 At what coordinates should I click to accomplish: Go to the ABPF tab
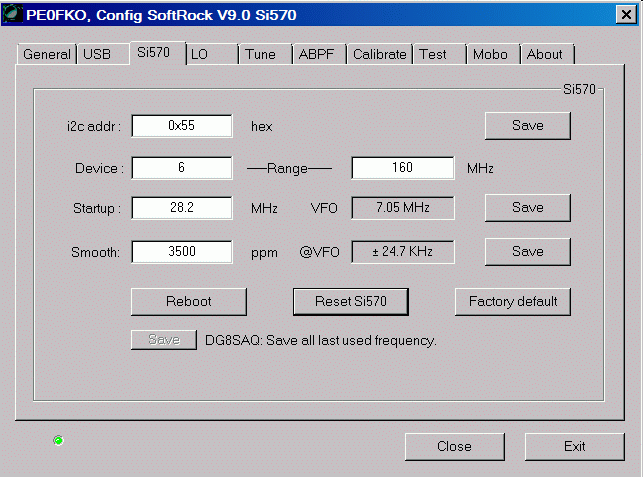tap(320, 54)
